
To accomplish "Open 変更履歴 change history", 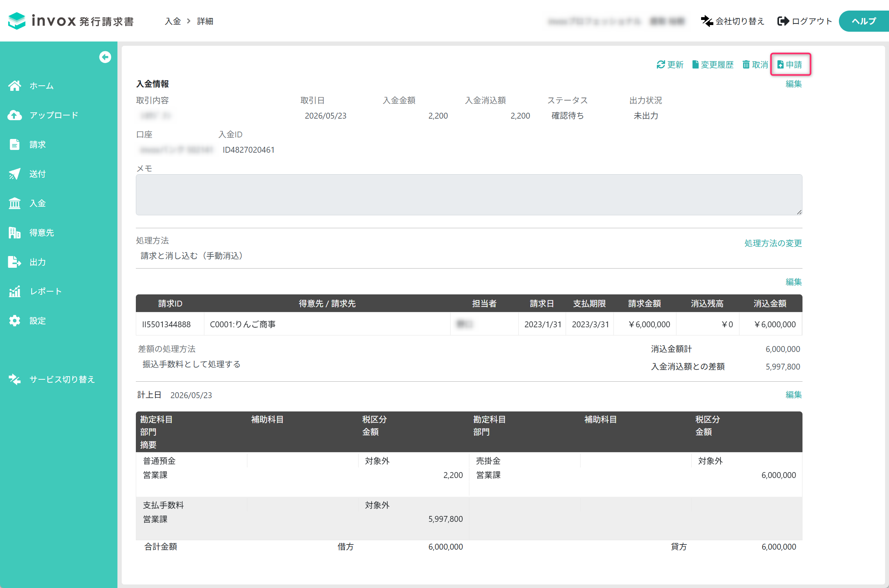I will [713, 65].
